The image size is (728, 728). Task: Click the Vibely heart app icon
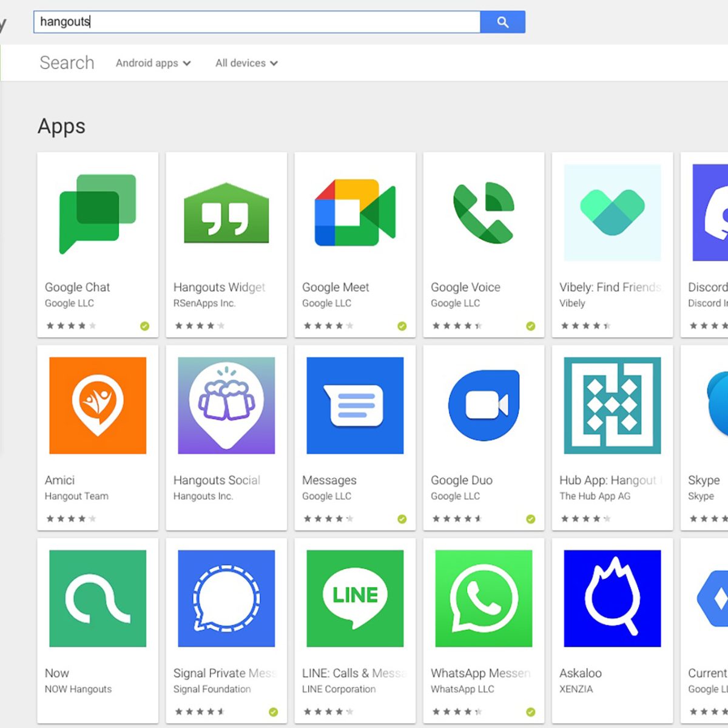[612, 213]
